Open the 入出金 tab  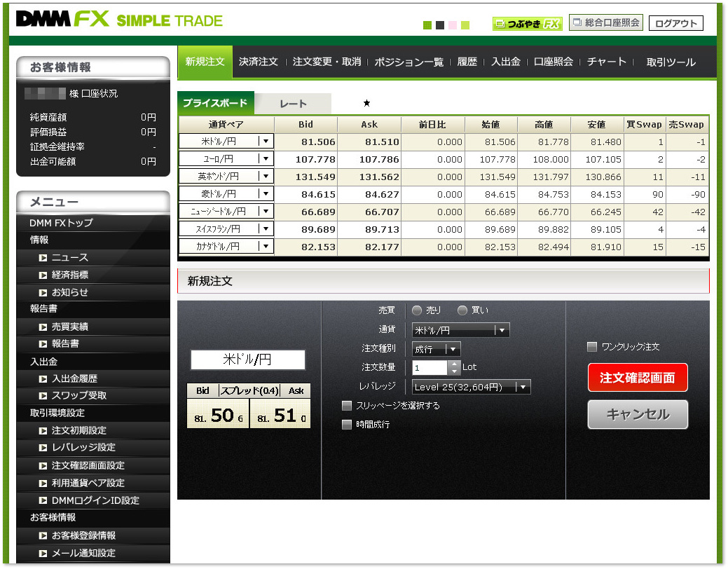506,62
